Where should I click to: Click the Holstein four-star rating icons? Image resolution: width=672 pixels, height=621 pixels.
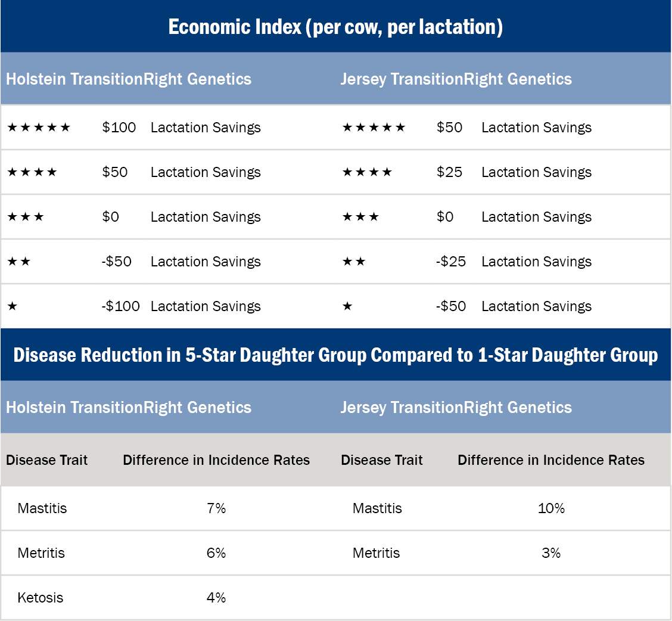click(x=32, y=172)
